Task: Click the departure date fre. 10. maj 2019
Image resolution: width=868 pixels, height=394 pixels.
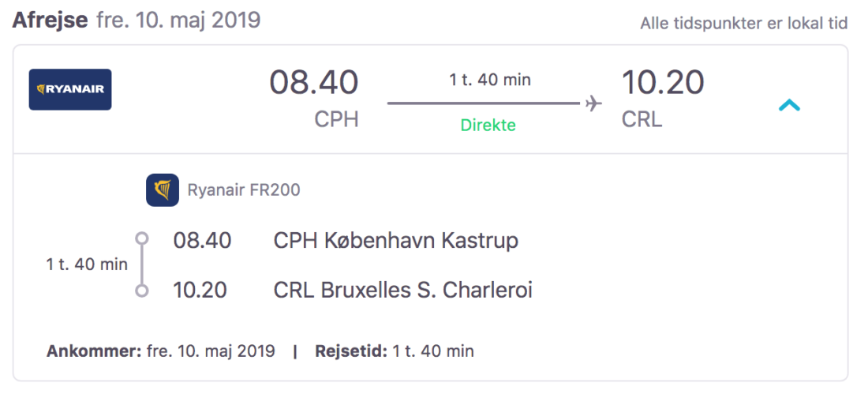Action: (x=178, y=20)
